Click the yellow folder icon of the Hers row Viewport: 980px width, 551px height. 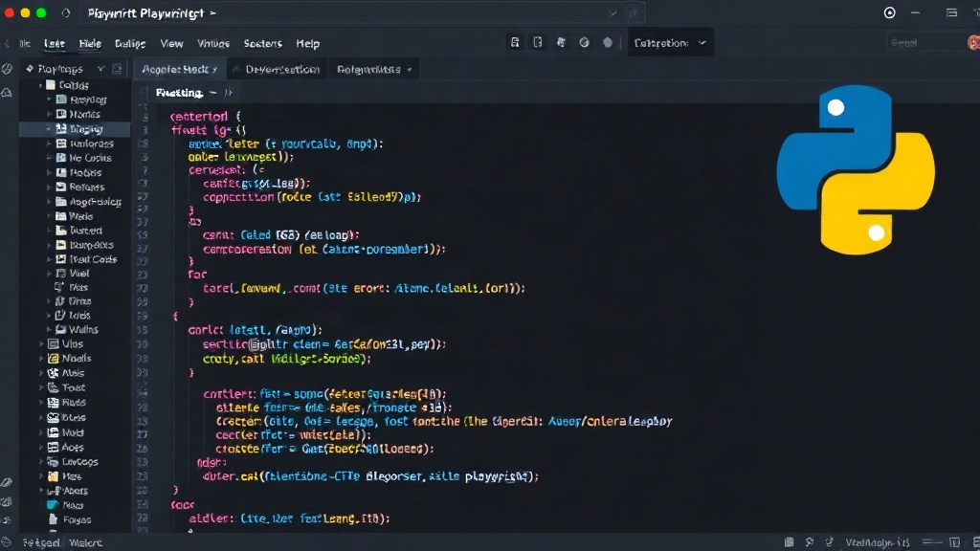[x=54, y=476]
